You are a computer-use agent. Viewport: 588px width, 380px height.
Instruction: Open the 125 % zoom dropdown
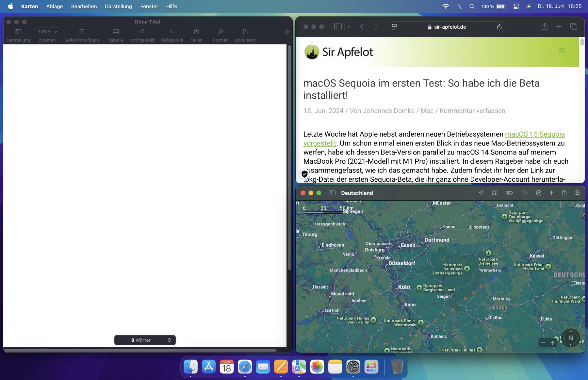tap(47, 32)
